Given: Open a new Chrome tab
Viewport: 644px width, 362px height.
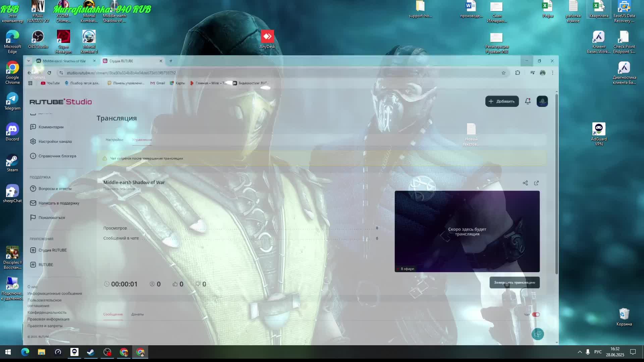Looking at the screenshot, I should [171, 61].
